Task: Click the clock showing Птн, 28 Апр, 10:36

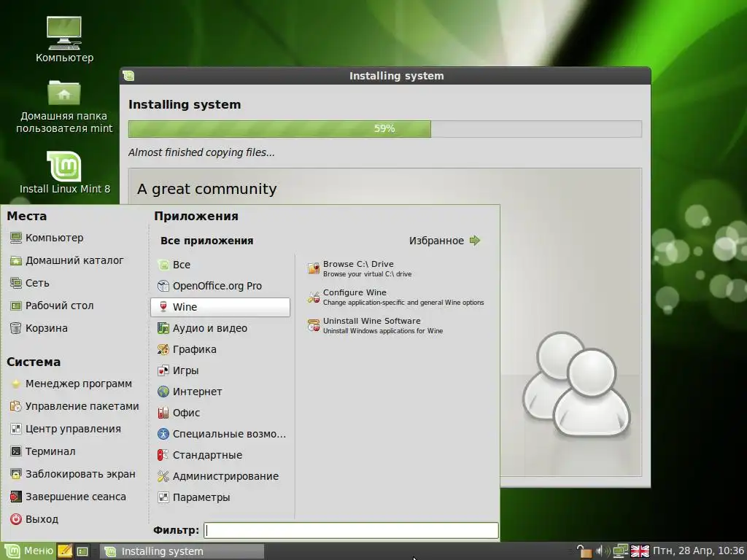Action: tap(698, 551)
